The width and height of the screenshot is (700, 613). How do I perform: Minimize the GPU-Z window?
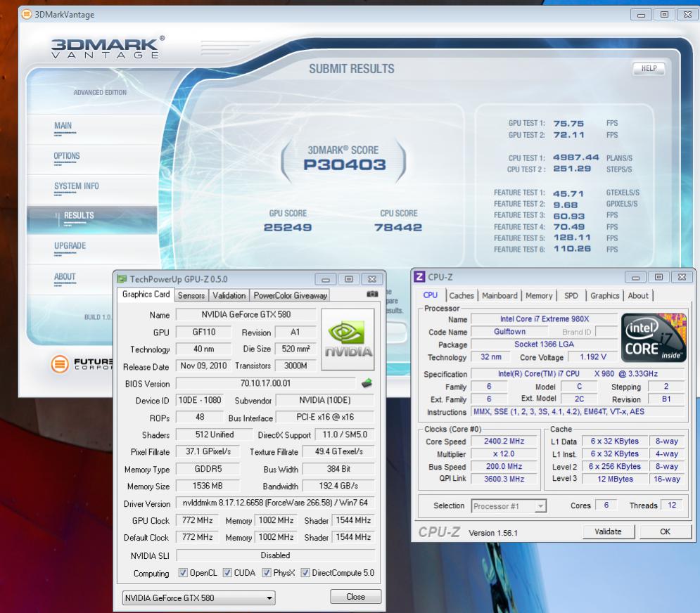tap(326, 279)
